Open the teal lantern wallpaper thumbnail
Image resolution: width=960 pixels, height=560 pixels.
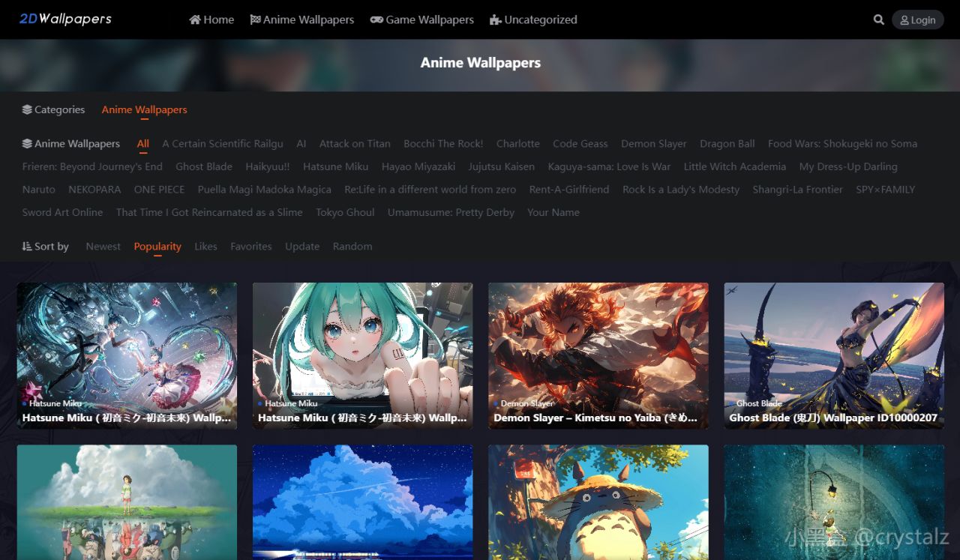click(x=833, y=502)
